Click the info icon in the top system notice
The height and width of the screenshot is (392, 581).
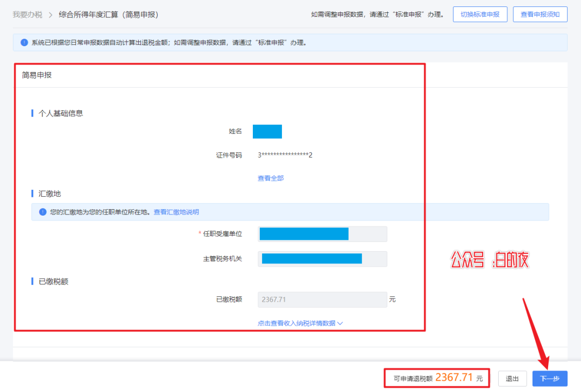tap(24, 42)
